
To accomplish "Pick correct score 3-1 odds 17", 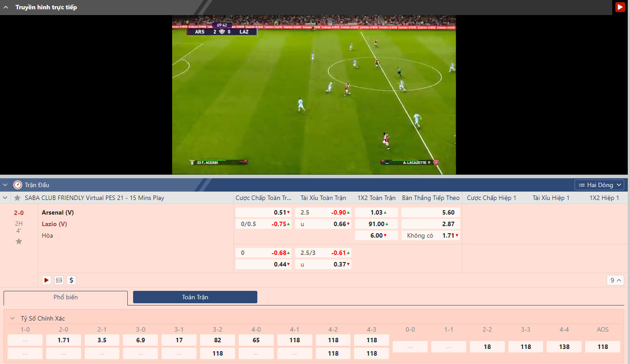I will point(179,340).
